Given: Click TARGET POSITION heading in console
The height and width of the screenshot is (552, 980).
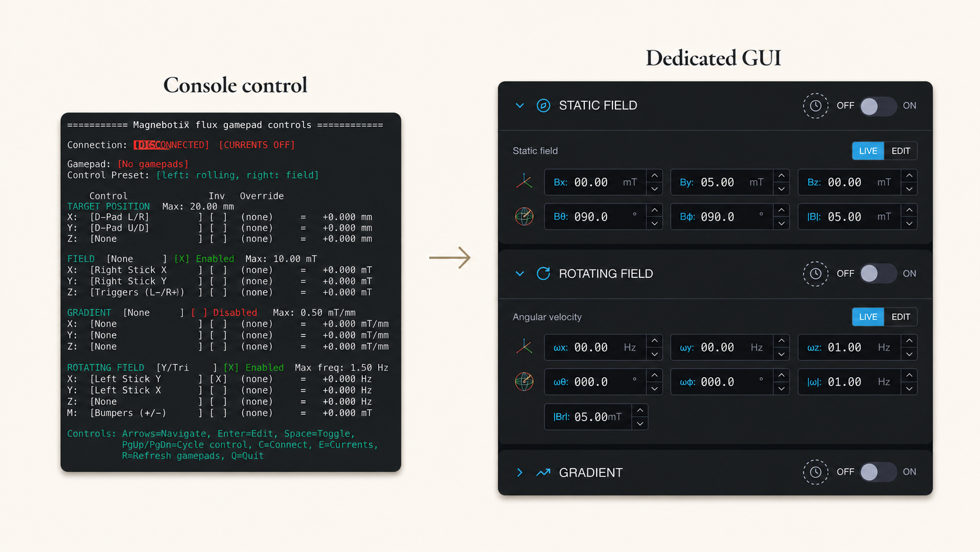Looking at the screenshot, I should tap(108, 206).
